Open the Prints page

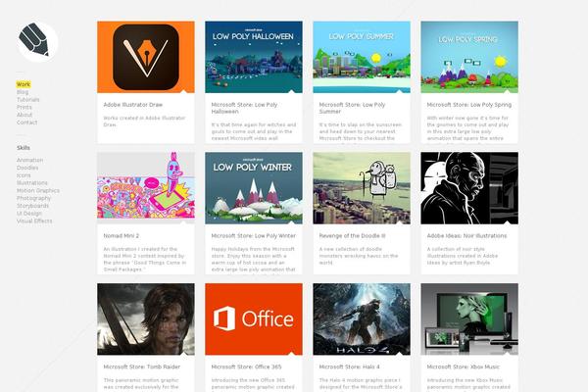click(24, 107)
